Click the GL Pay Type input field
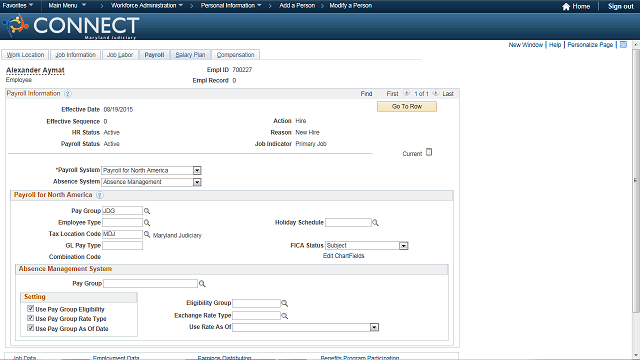 pos(122,246)
